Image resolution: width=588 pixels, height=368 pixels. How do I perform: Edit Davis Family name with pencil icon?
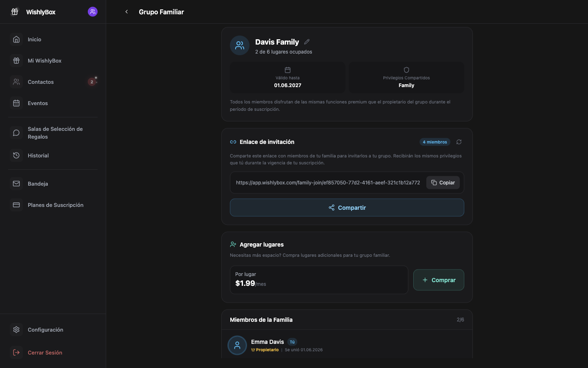pyautogui.click(x=307, y=42)
